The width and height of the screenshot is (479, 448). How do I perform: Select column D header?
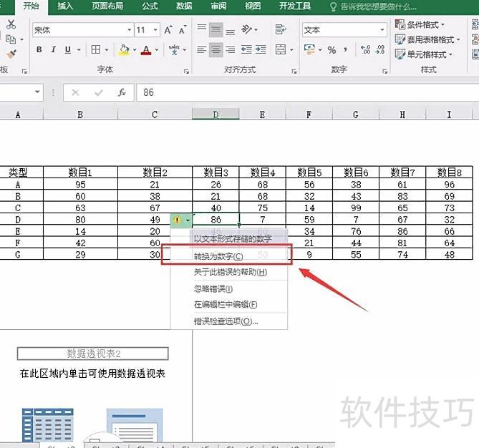216,115
